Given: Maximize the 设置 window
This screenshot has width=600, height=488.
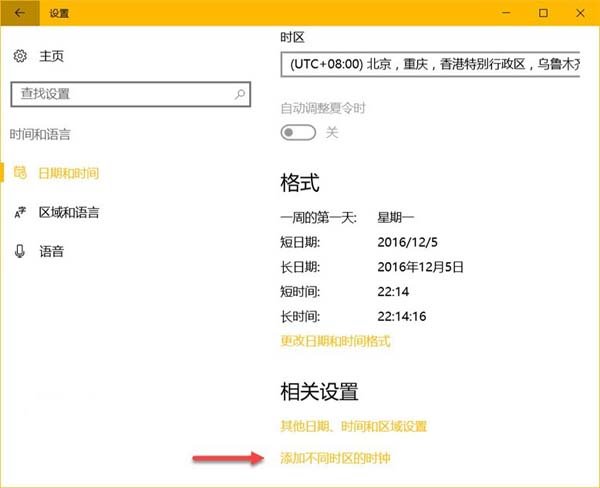Looking at the screenshot, I should click(x=543, y=13).
